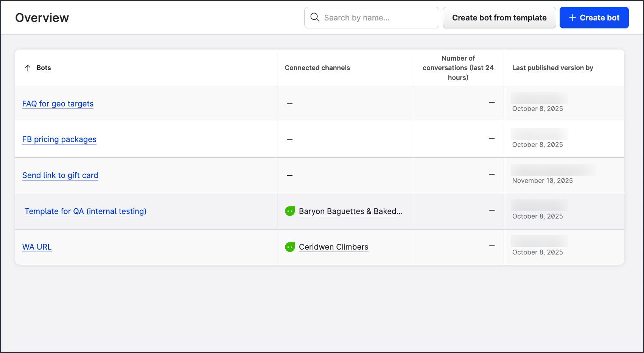Image resolution: width=644 pixels, height=353 pixels.
Task: Open the WA URL bot
Action: (x=37, y=247)
